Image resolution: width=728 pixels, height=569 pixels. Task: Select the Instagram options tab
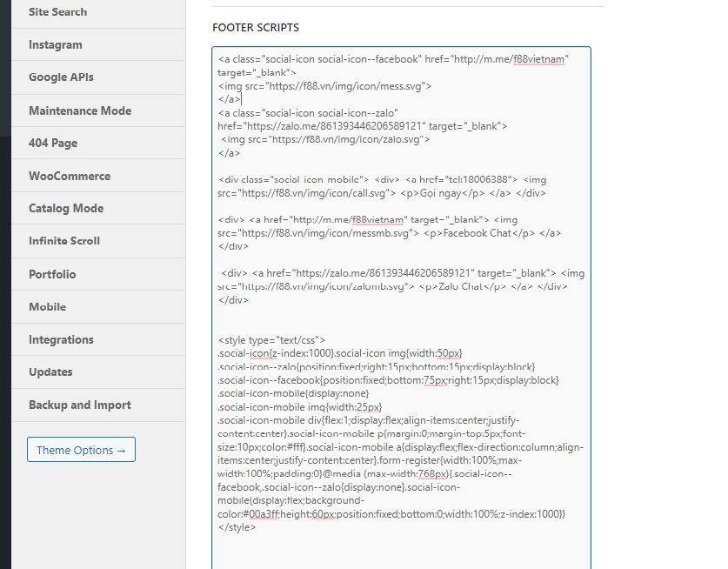(55, 44)
